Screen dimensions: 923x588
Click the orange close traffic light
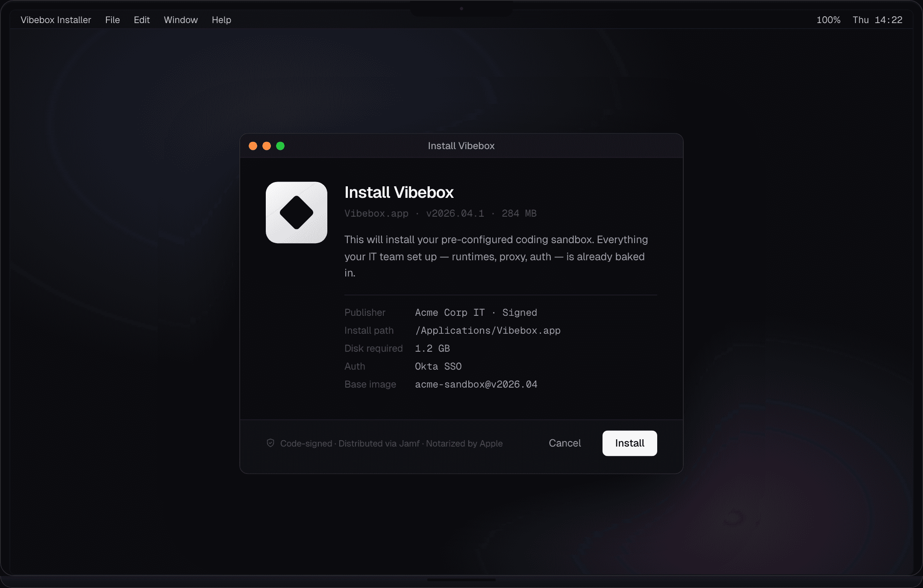253,146
